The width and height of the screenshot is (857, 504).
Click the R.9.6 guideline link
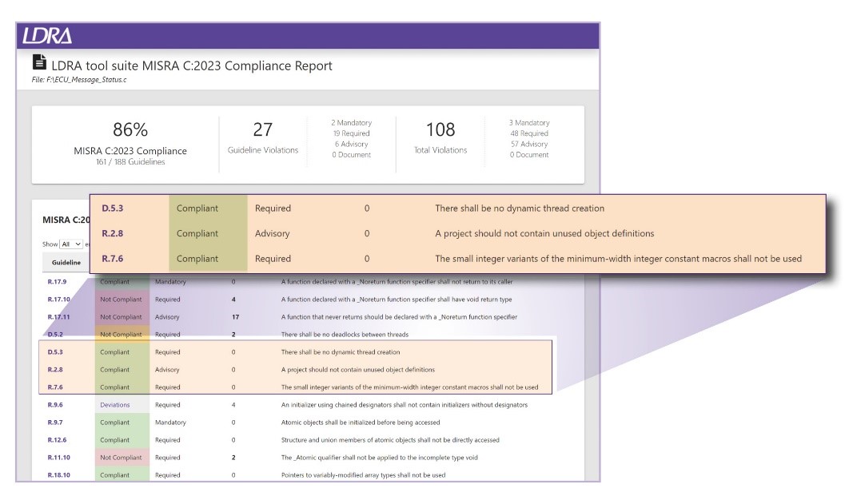tap(56, 405)
